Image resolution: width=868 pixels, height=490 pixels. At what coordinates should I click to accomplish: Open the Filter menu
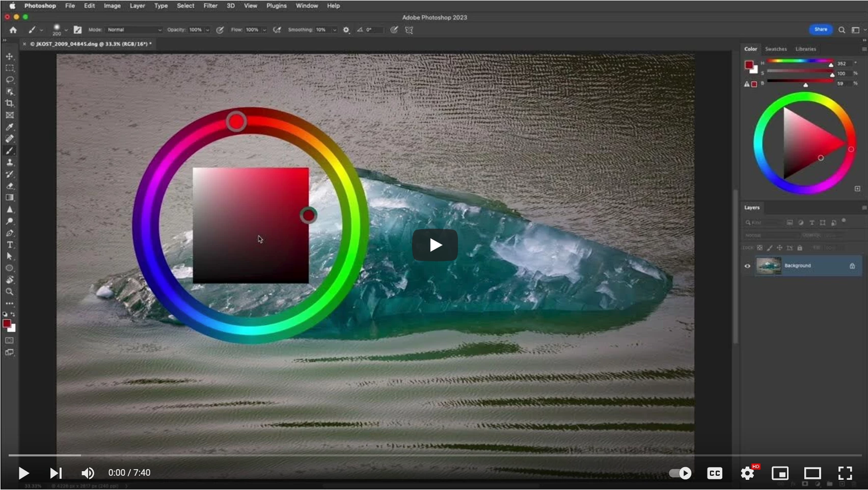210,6
